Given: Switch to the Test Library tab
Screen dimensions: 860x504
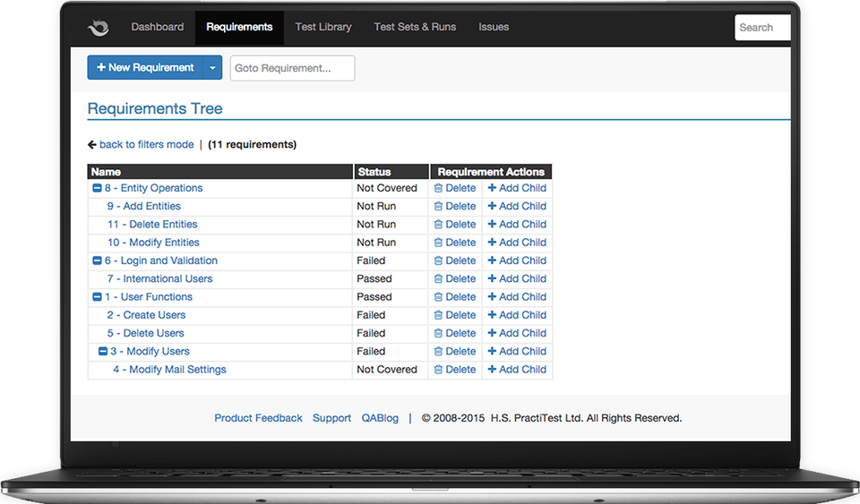Looking at the screenshot, I should pyautogui.click(x=323, y=27).
